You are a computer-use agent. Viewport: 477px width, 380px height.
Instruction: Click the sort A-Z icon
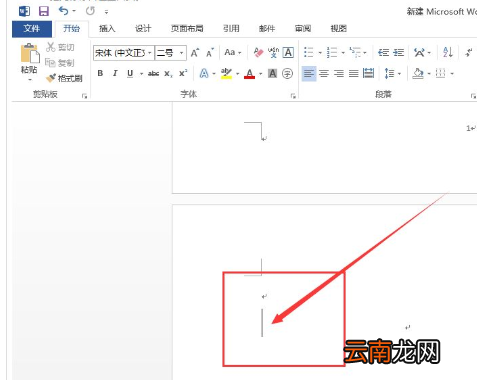tap(448, 52)
